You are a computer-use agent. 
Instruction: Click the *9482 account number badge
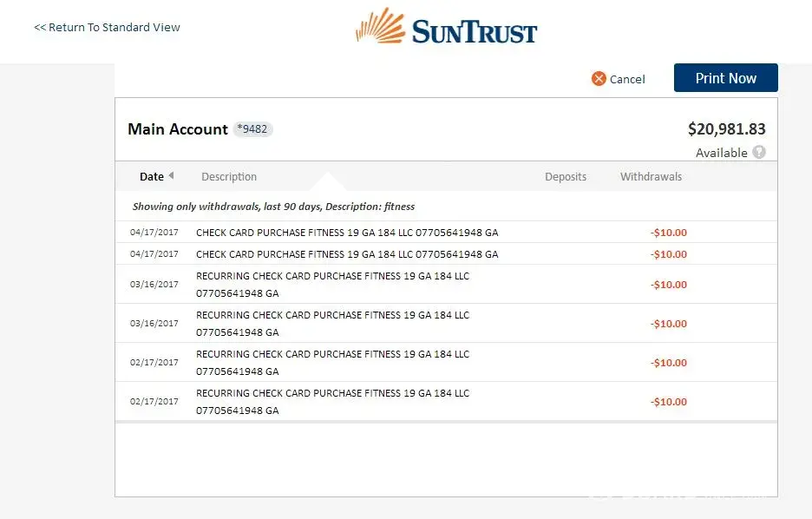click(x=253, y=129)
